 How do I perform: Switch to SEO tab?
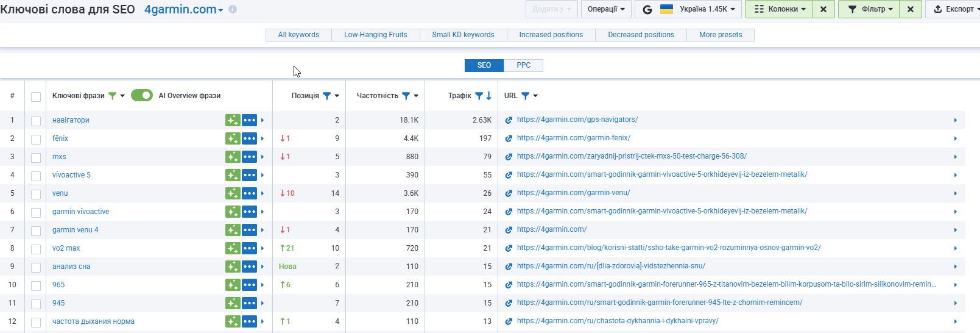pyautogui.click(x=484, y=65)
